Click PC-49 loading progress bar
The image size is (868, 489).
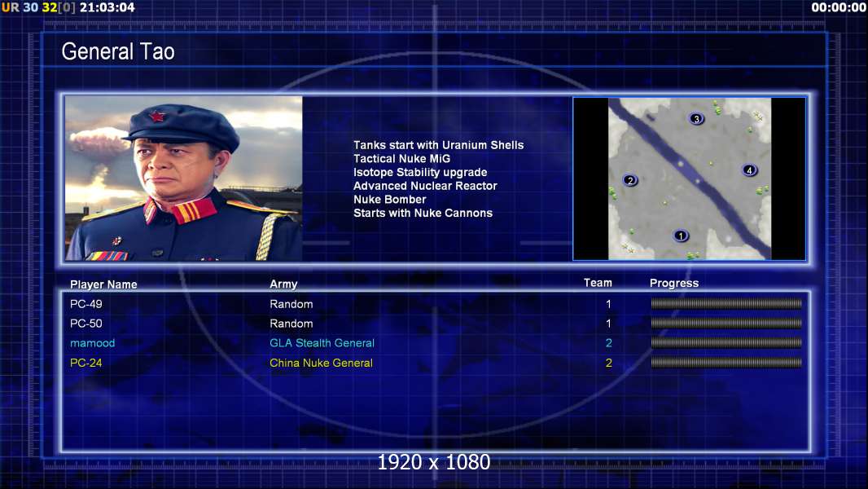pyautogui.click(x=726, y=303)
